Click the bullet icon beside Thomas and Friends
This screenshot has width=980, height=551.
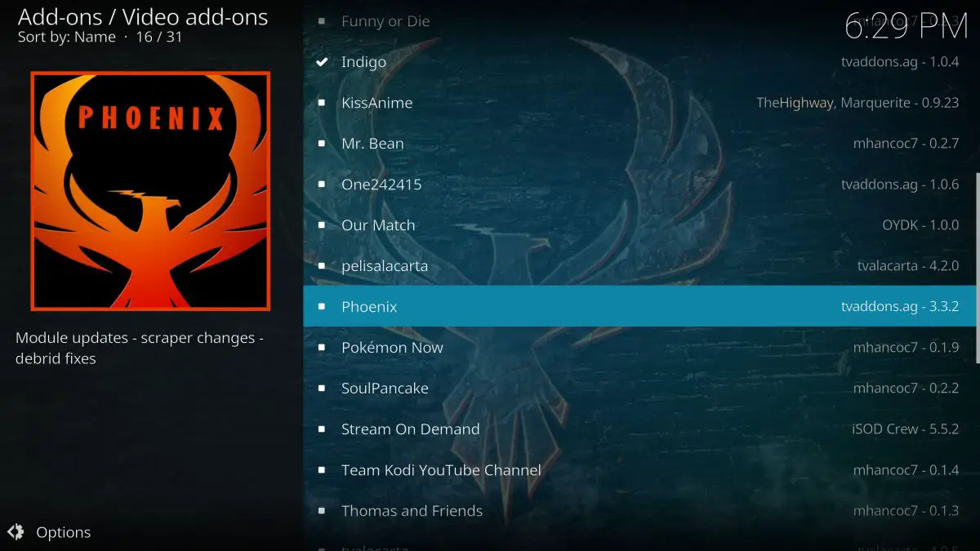coord(322,511)
